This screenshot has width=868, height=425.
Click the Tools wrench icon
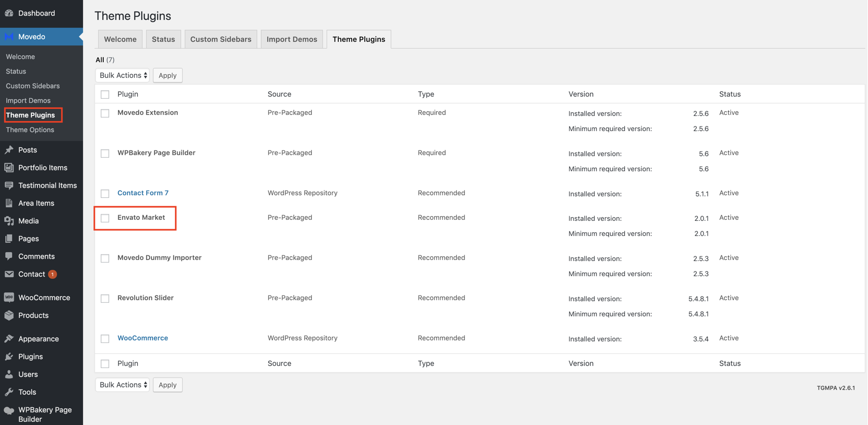click(x=9, y=392)
